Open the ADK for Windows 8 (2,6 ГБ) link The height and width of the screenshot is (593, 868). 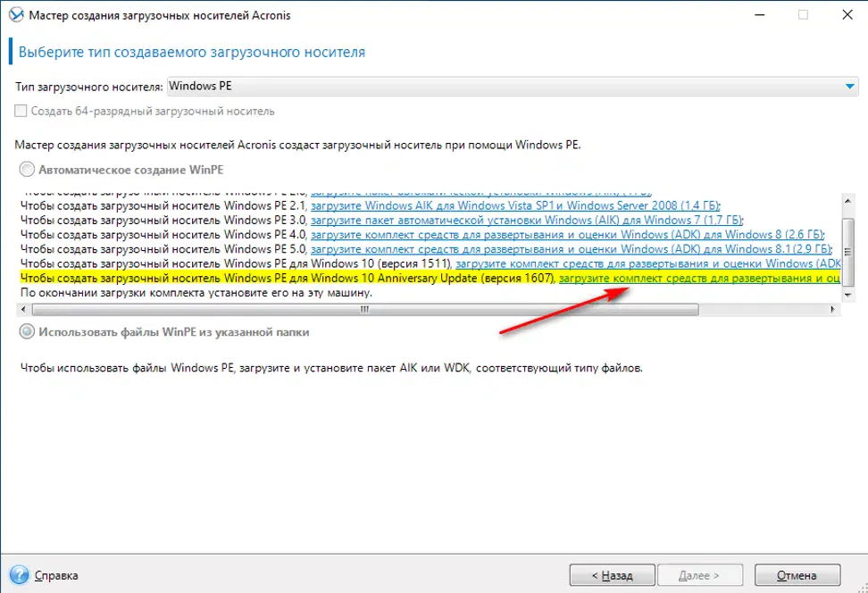pos(567,235)
